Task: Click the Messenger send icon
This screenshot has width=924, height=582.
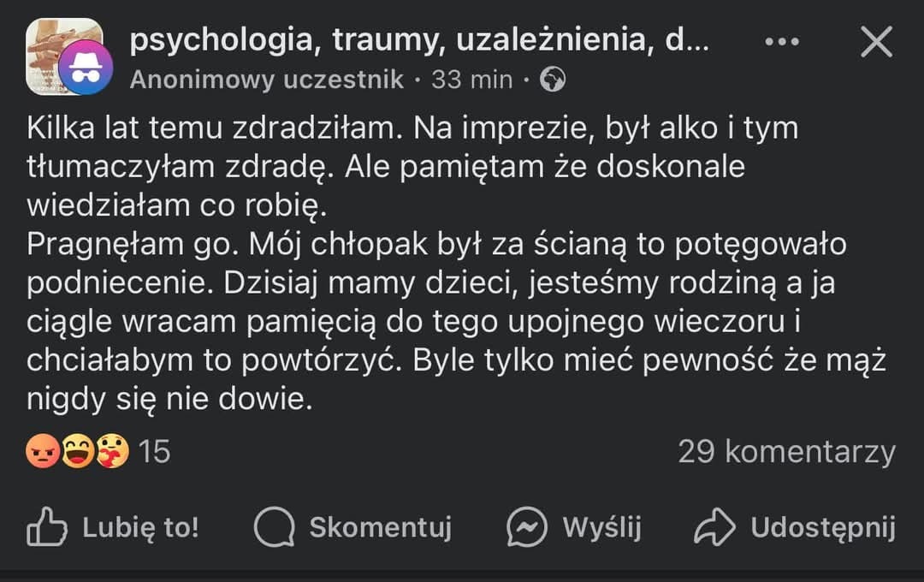Action: (x=527, y=527)
